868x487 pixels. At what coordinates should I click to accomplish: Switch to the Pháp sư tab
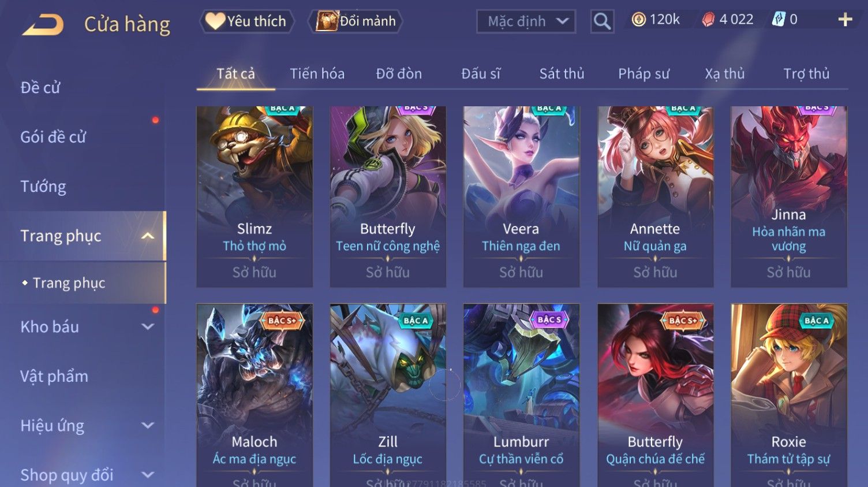coord(643,74)
